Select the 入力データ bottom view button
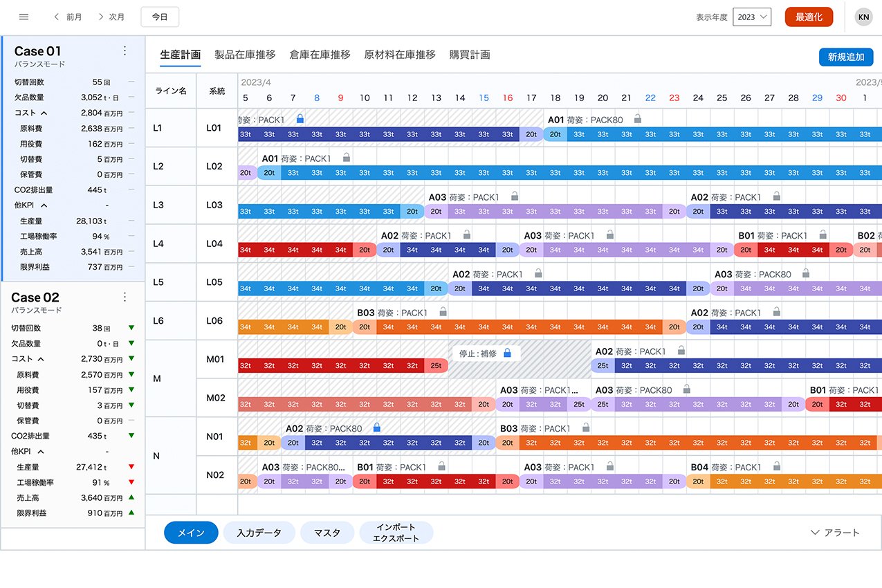This screenshot has height=588, width=882. [x=259, y=533]
